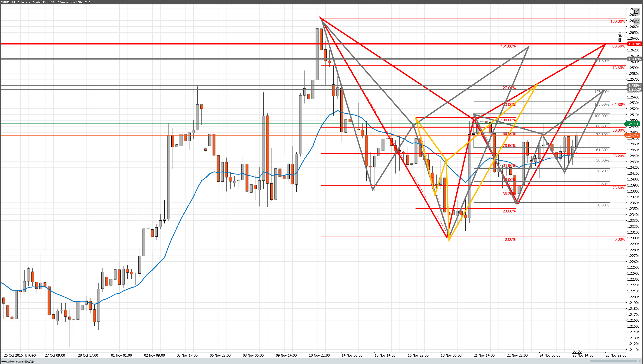Click the '02 Nov 09:00' date label
The width and height of the screenshot is (643, 364).
click(154, 355)
